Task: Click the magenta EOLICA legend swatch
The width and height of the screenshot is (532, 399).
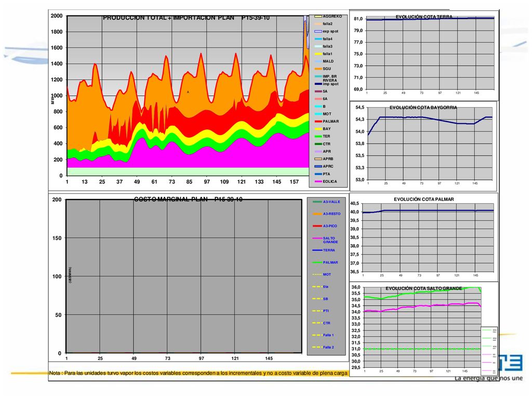Action: point(318,181)
